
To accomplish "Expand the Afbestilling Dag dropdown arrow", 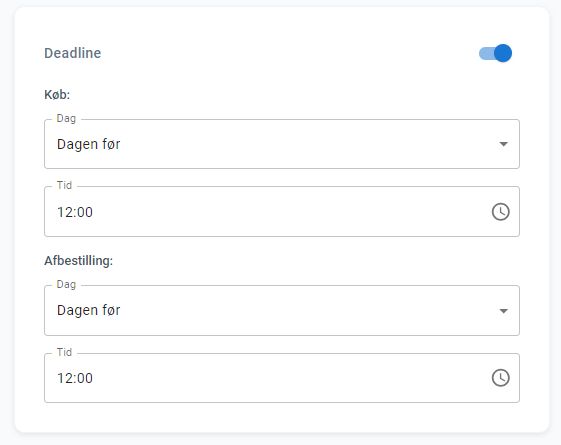I will [503, 311].
